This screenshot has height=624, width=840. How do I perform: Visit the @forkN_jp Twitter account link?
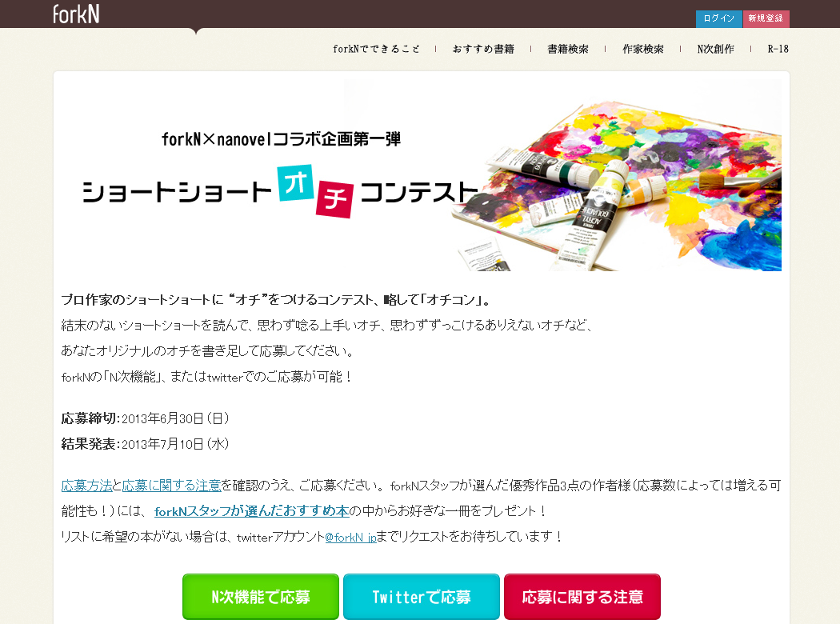pyautogui.click(x=351, y=537)
